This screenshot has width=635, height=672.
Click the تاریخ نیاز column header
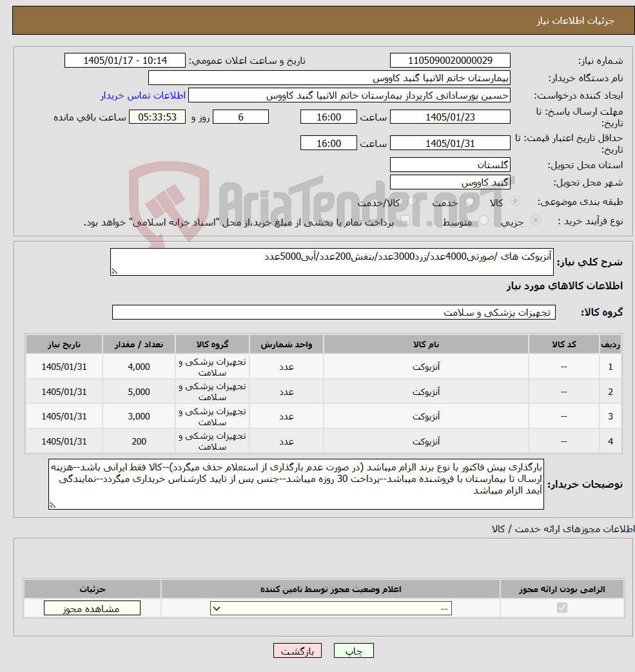[x=64, y=345]
